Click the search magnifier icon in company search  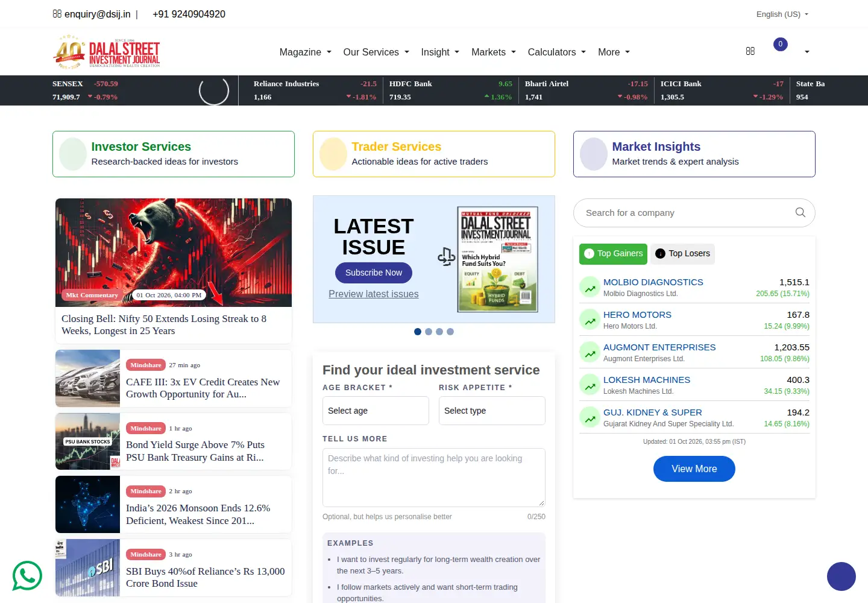pyautogui.click(x=800, y=212)
